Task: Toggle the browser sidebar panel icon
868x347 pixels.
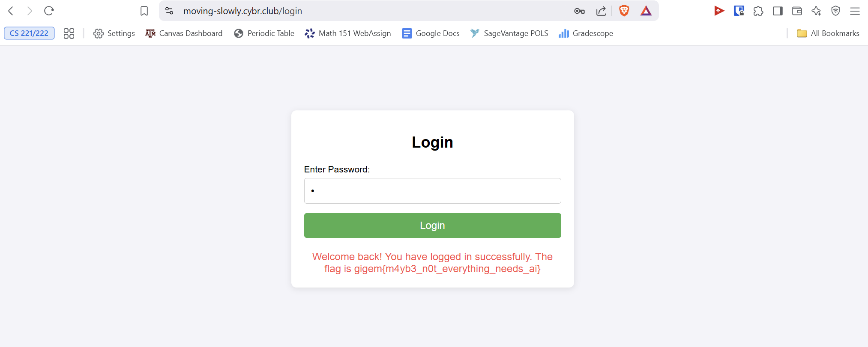Action: [x=778, y=11]
